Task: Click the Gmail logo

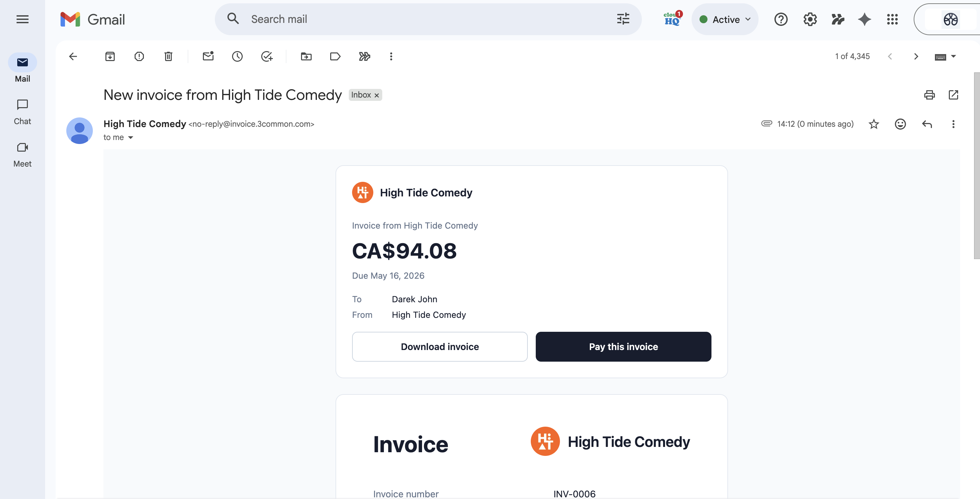Action: tap(92, 19)
